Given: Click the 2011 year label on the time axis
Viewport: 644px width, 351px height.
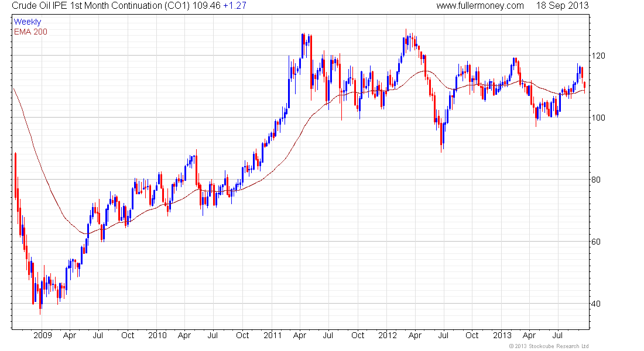Looking at the screenshot, I should [x=272, y=335].
